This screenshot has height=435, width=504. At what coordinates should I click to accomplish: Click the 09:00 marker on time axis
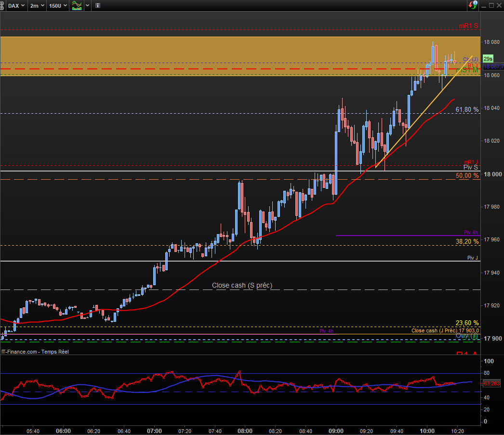(x=336, y=431)
